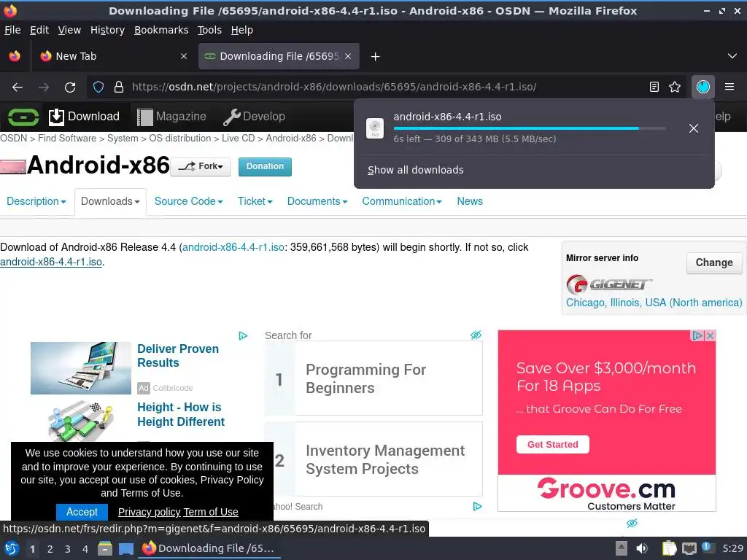Click the download progress bar
The height and width of the screenshot is (560, 747).
click(x=530, y=128)
